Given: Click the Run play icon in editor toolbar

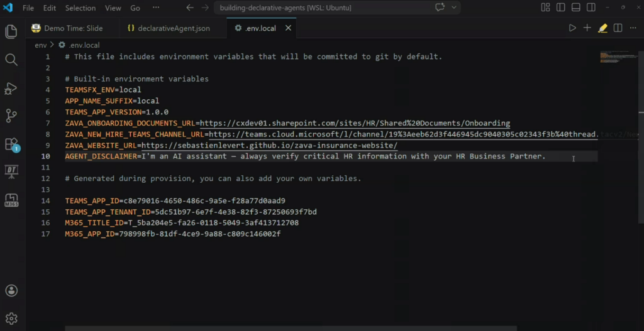Looking at the screenshot, I should (572, 28).
